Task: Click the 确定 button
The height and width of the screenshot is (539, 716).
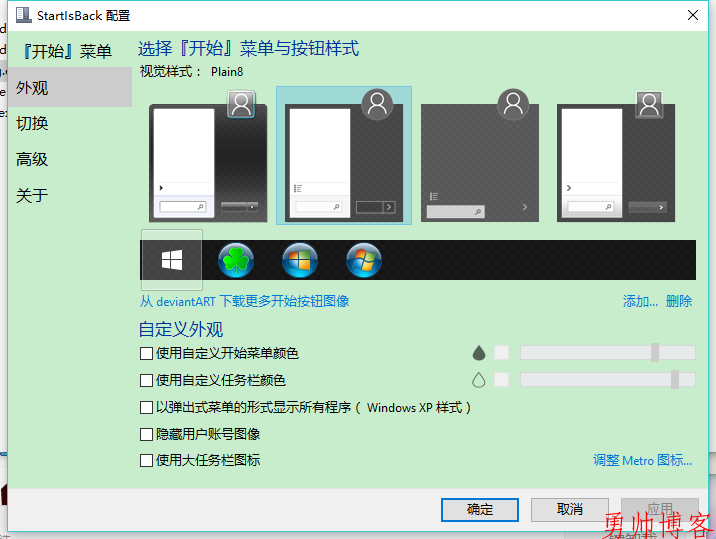Action: tap(479, 509)
